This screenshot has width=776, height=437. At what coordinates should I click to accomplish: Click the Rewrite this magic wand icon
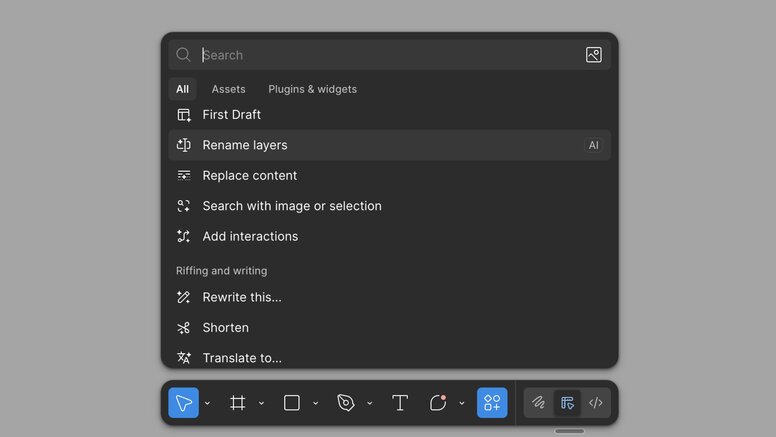pos(184,297)
